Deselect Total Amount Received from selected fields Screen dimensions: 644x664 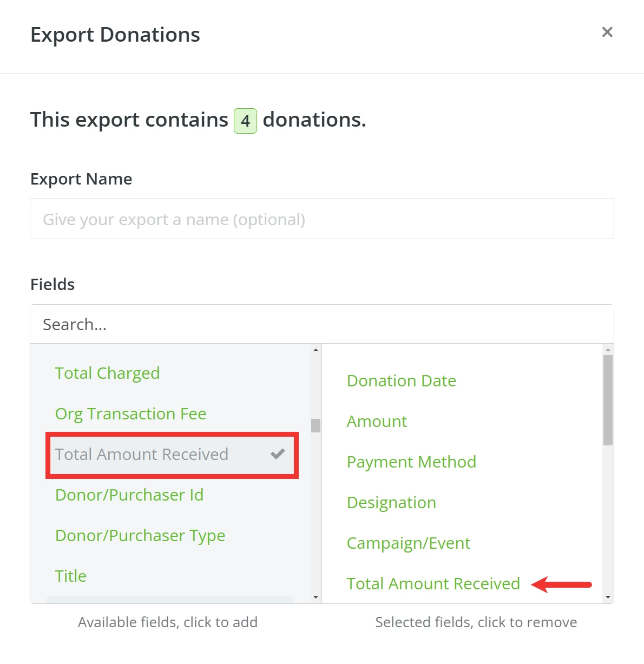point(433,583)
